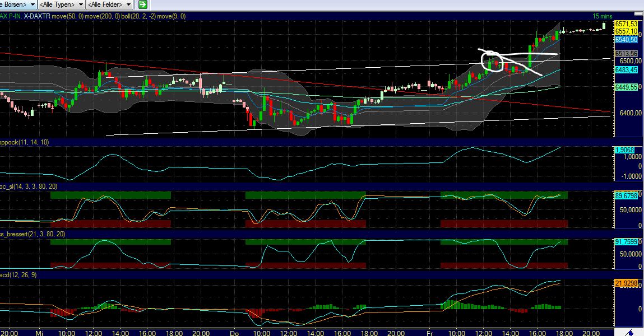Open the Börsen dropdown
Screen dimensions: 644x336
pyautogui.click(x=17, y=4)
